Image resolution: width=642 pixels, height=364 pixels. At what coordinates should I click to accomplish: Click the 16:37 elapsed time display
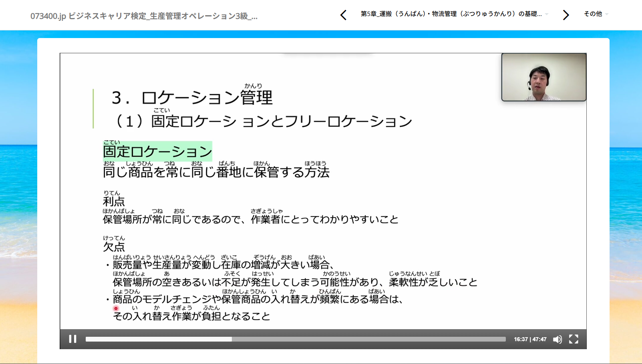pyautogui.click(x=522, y=339)
